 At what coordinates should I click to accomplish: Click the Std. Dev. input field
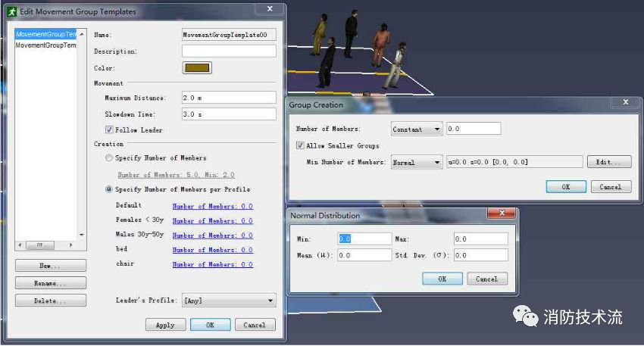tap(480, 256)
